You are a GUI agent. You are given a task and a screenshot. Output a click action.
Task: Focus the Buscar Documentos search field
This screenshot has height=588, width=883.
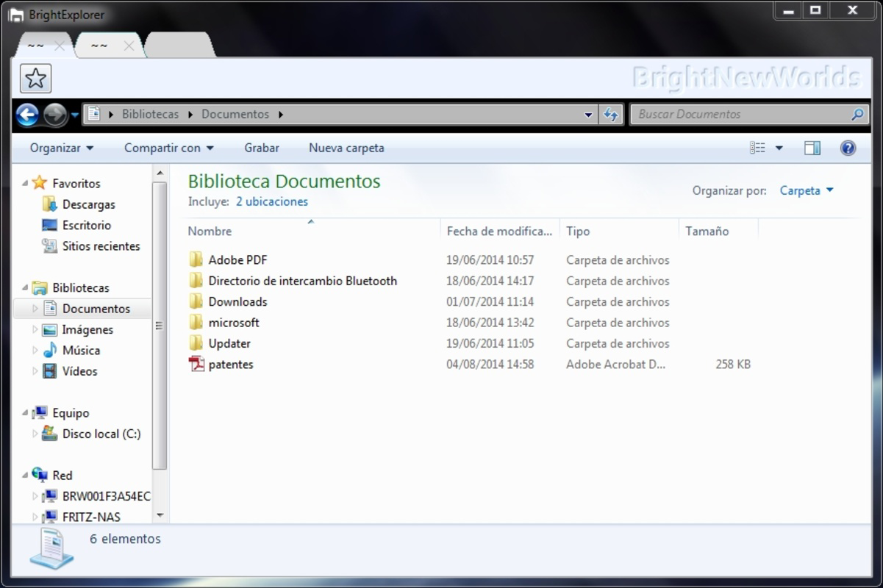(749, 114)
